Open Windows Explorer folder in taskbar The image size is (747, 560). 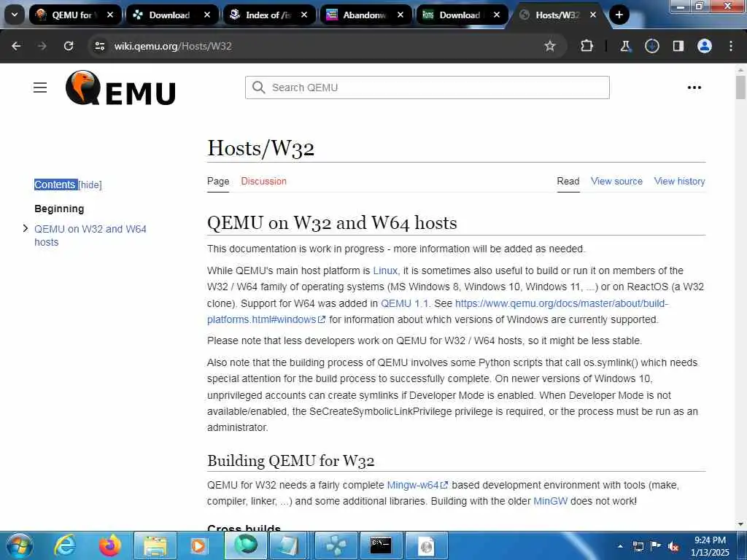[155, 545]
